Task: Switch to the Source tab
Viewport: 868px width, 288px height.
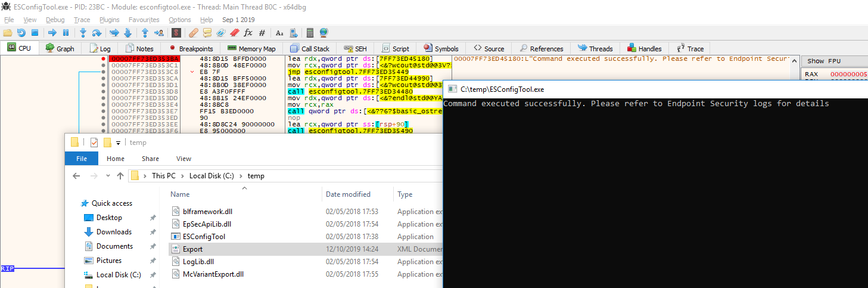Action: pyautogui.click(x=489, y=48)
